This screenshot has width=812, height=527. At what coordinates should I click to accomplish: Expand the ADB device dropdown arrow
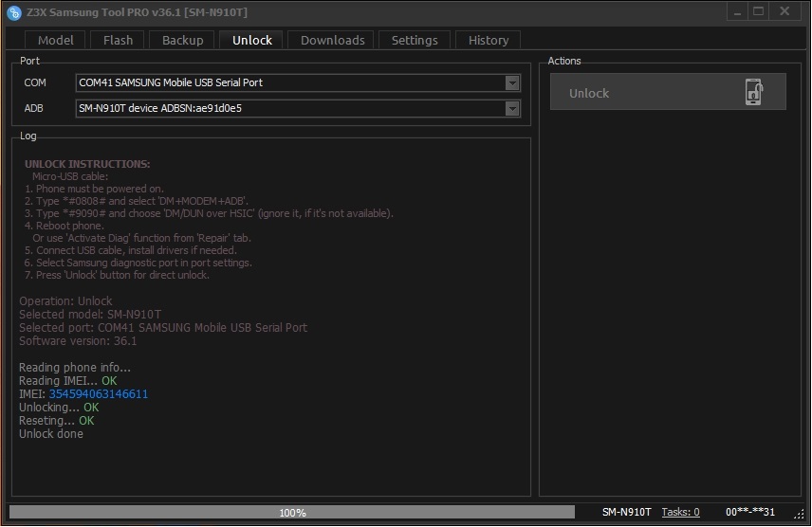coord(512,109)
